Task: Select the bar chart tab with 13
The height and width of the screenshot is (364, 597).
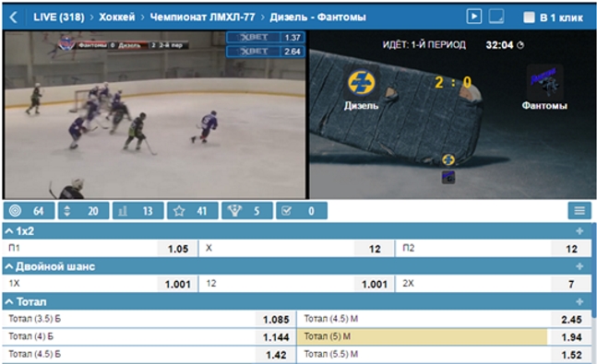Action: 138,211
